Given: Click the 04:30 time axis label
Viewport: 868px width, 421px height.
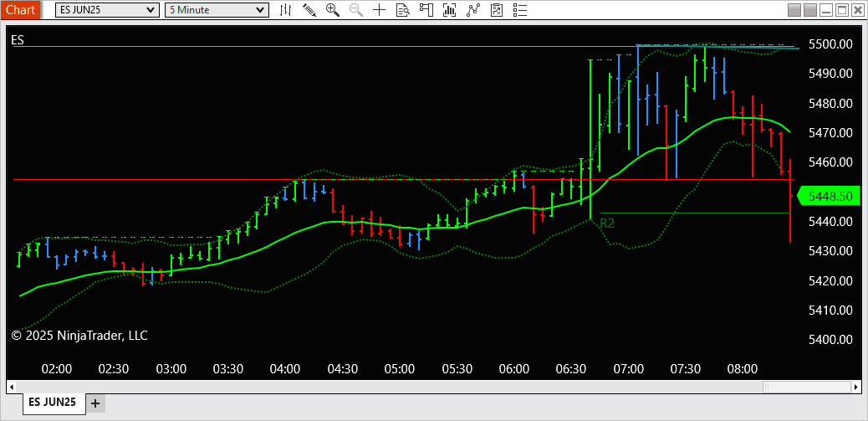Looking at the screenshot, I should [341, 369].
